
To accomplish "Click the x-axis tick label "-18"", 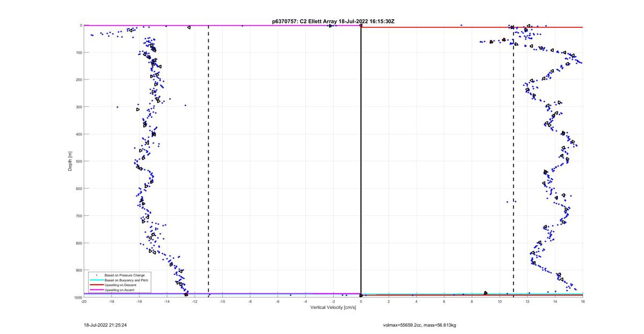I will (112, 301).
